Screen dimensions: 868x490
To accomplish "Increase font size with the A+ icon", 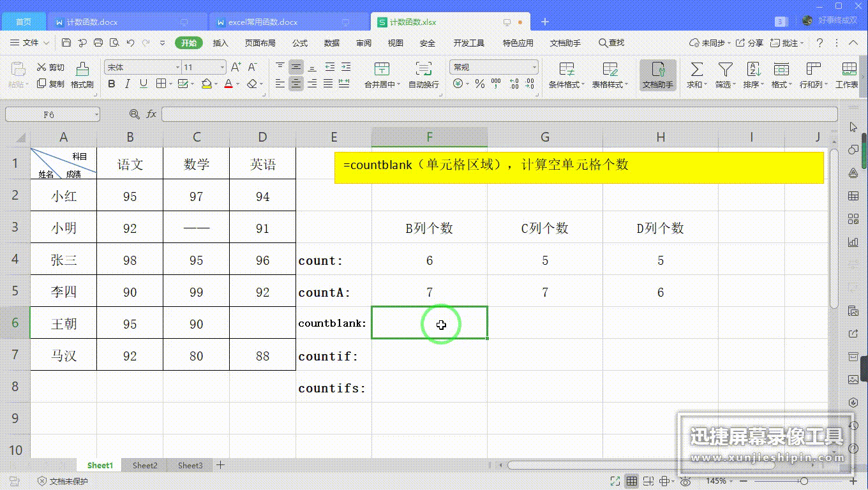I will click(236, 67).
